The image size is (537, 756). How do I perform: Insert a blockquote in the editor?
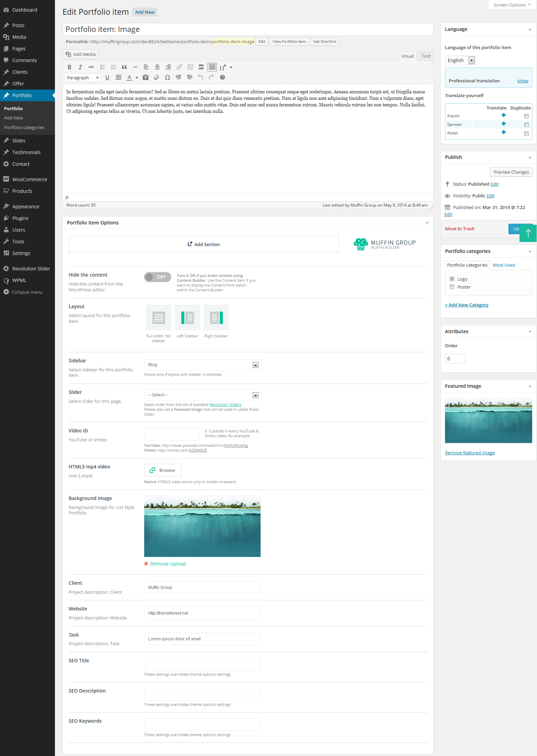pos(124,67)
